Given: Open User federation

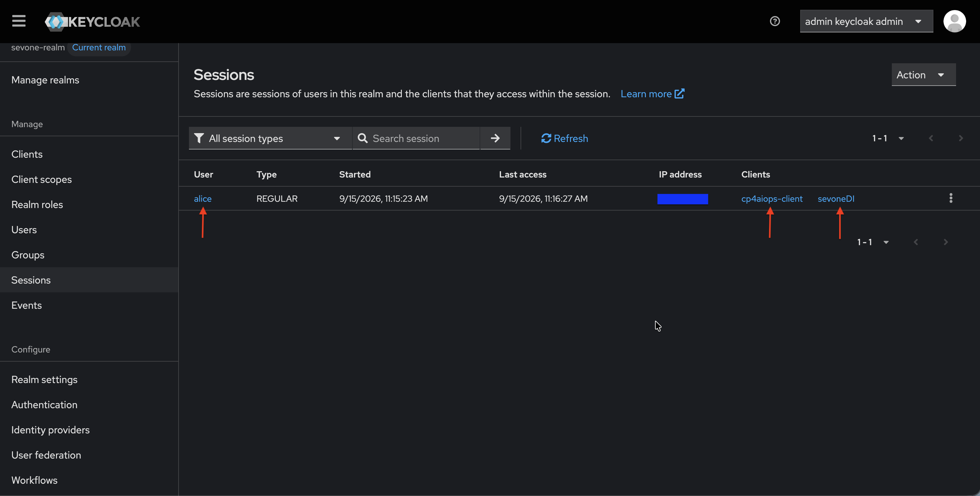Looking at the screenshot, I should click(x=46, y=455).
